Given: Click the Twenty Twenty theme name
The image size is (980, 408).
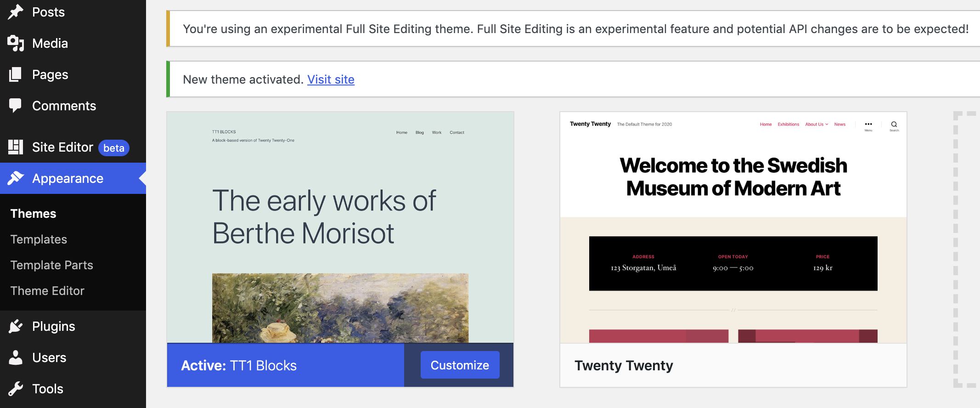Looking at the screenshot, I should 624,365.
